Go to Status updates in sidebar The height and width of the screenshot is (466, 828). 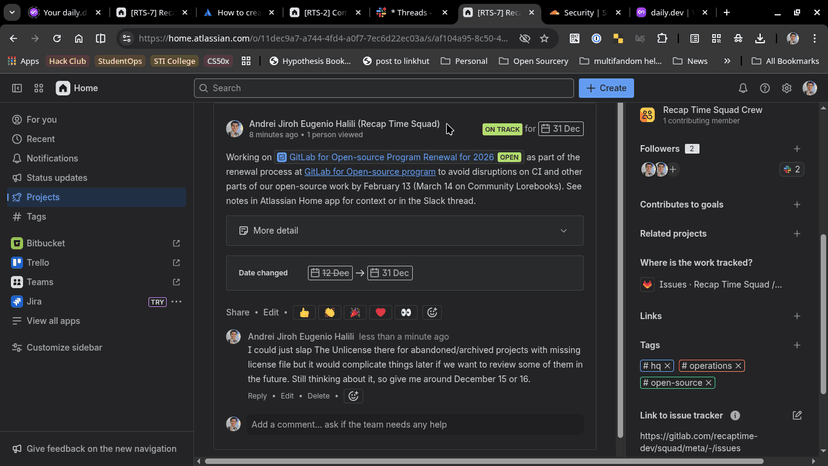click(x=56, y=178)
